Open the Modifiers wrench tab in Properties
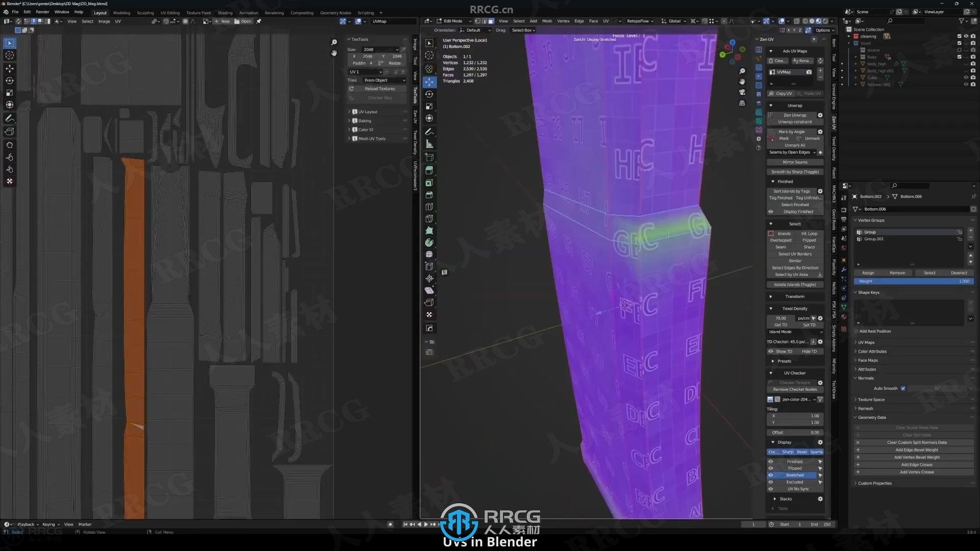This screenshot has width=980, height=551. [844, 269]
